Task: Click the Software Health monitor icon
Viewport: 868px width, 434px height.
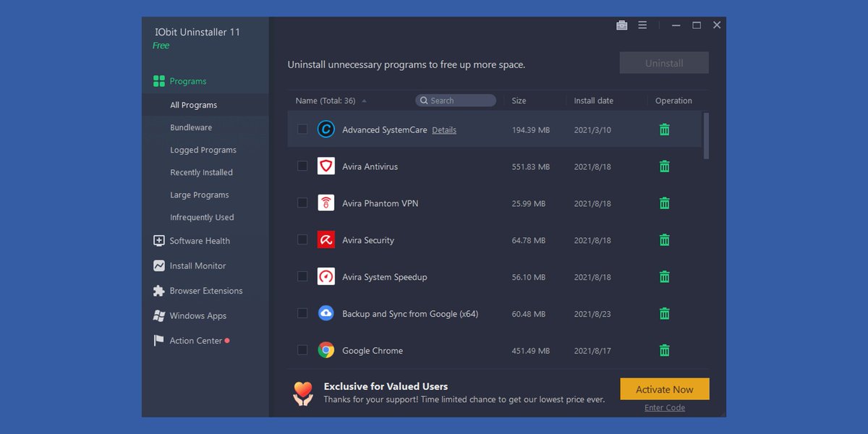Action: point(159,241)
